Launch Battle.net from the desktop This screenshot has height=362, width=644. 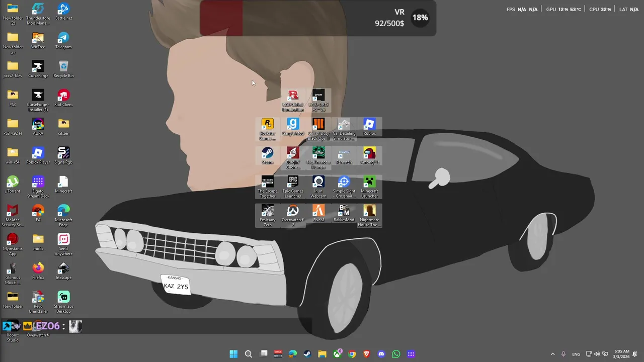[63, 12]
